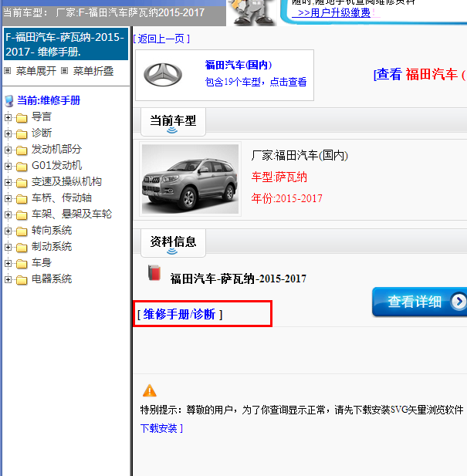Click the 下载安装 link
467x476 pixels.
[x=159, y=428]
